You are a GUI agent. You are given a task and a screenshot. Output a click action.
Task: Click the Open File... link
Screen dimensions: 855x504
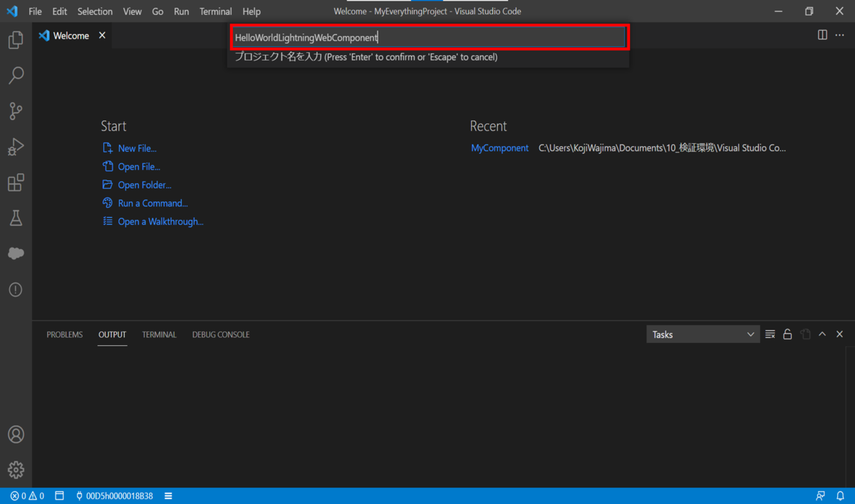(x=139, y=167)
